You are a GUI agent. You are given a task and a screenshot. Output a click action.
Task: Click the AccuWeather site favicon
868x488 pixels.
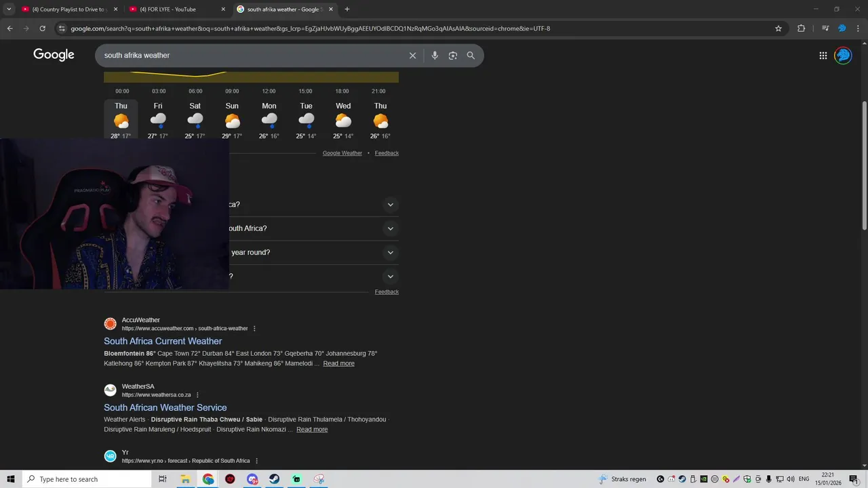pyautogui.click(x=110, y=324)
